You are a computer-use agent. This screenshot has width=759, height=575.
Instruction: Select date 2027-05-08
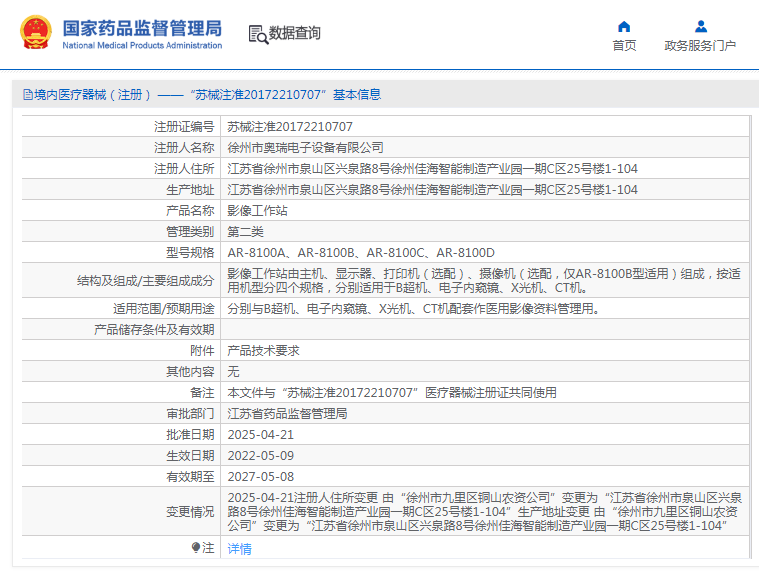coord(260,476)
